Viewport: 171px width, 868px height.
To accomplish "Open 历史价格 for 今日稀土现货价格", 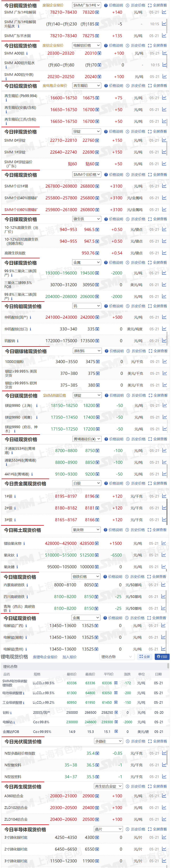I will tap(135, 530).
